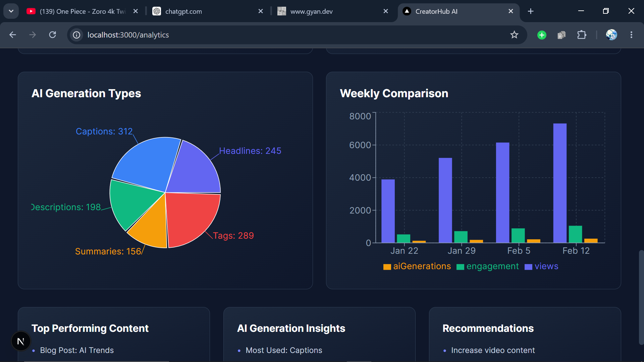The image size is (644, 362).
Task: Click the Descriptions: 198 label
Action: (x=66, y=207)
